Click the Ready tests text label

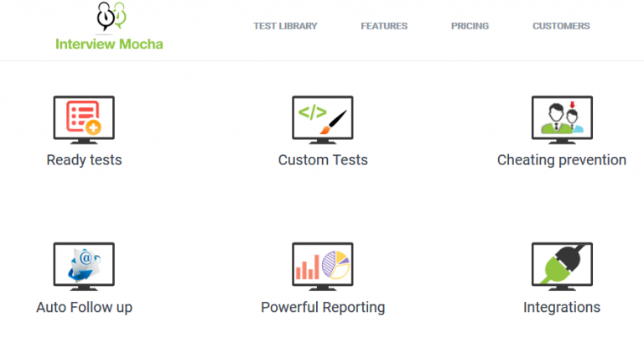pyautogui.click(x=84, y=160)
